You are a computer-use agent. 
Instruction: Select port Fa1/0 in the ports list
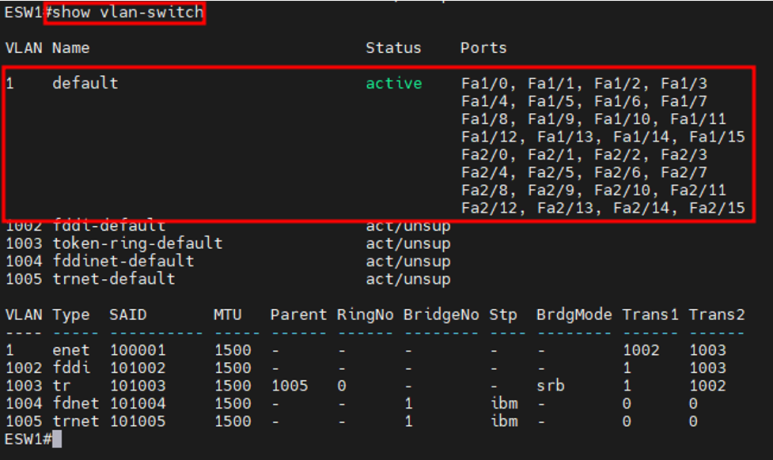484,83
